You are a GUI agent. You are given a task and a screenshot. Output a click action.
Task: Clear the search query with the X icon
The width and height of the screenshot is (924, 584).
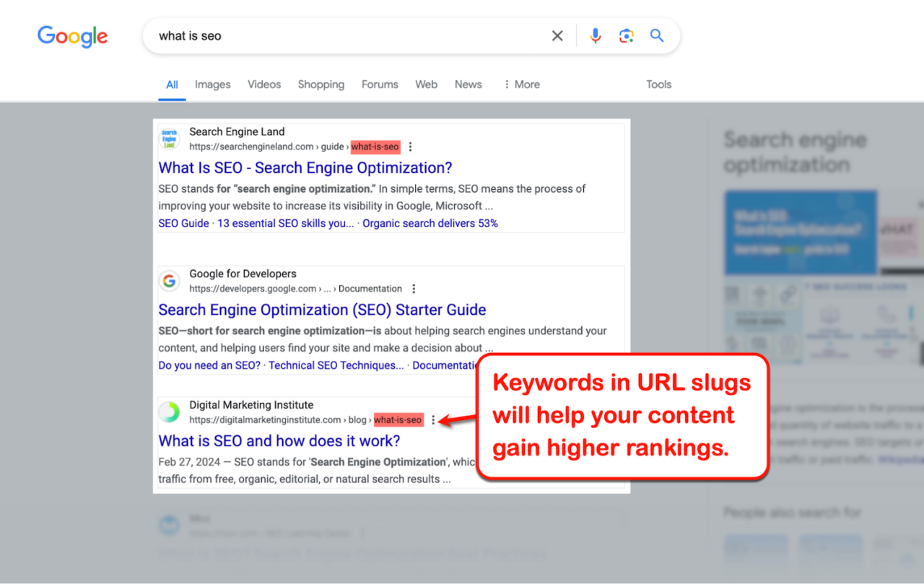coord(557,35)
